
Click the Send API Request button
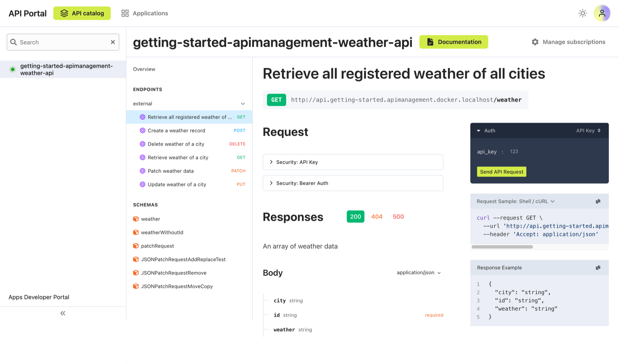pyautogui.click(x=501, y=172)
